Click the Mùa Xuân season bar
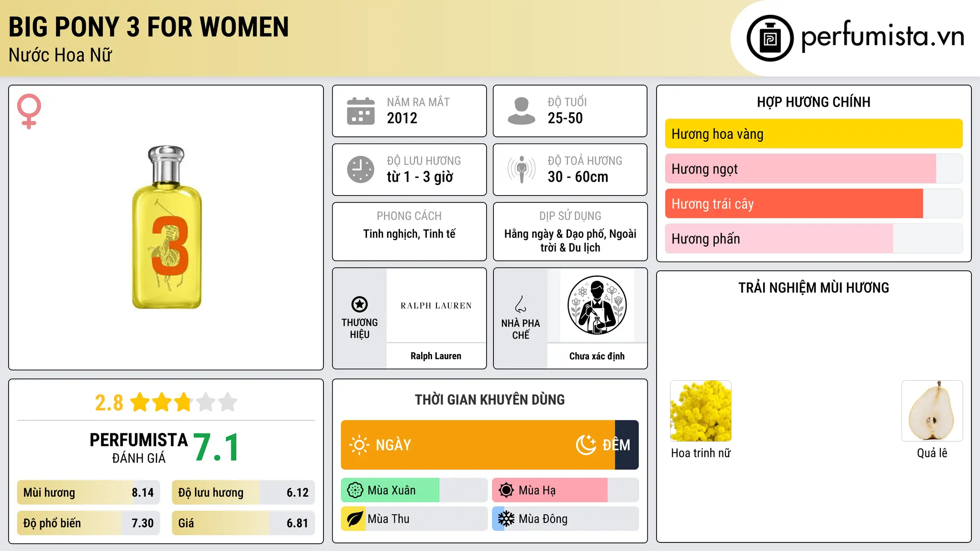 [414, 490]
